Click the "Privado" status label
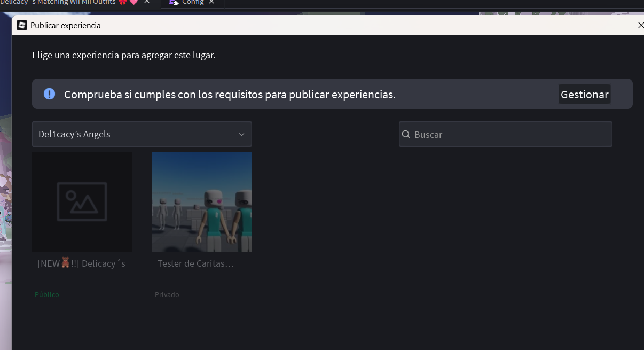 (x=167, y=294)
